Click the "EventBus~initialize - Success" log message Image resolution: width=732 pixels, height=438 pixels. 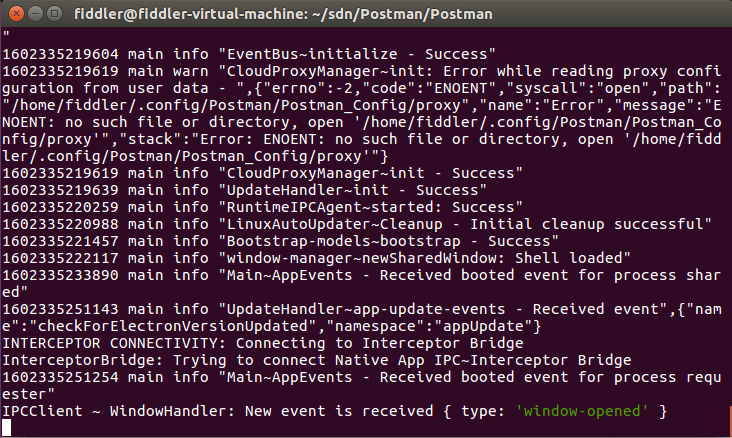pyautogui.click(x=357, y=54)
